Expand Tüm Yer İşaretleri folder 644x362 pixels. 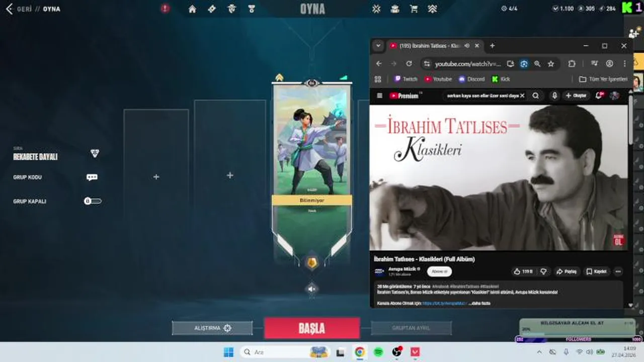click(603, 79)
